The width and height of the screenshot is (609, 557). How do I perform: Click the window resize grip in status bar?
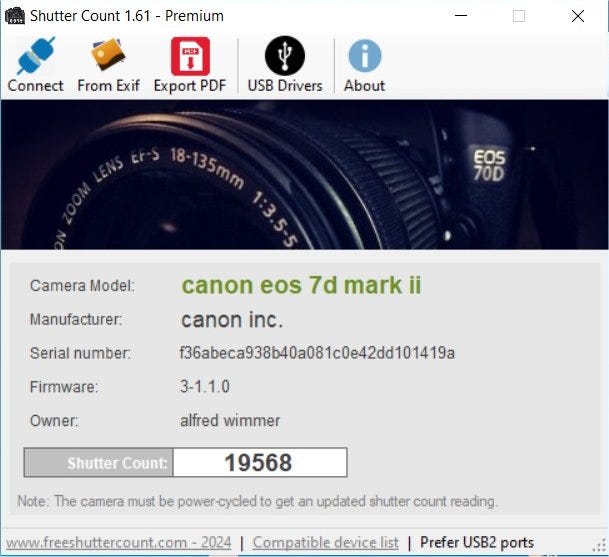[600, 545]
